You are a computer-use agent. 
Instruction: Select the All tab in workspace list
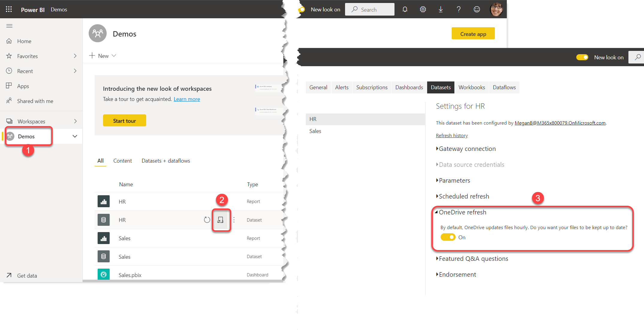100,161
